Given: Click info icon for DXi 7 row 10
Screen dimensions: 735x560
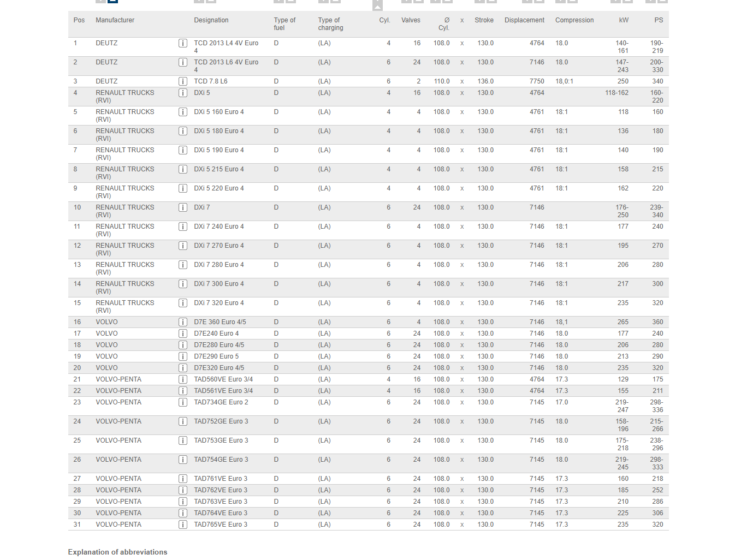Looking at the screenshot, I should click(x=183, y=207).
